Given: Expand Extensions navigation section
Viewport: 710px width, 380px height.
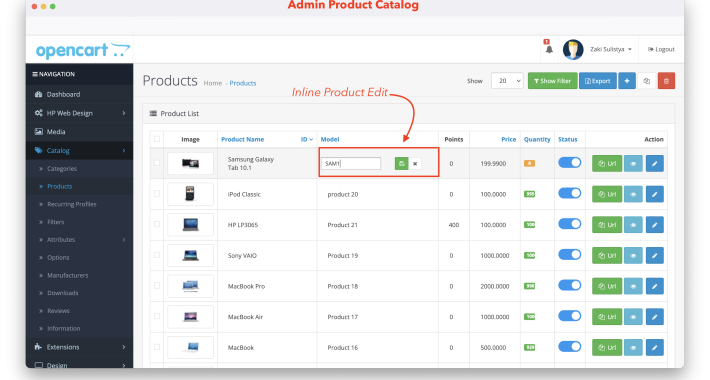Looking at the screenshot, I should [x=124, y=347].
